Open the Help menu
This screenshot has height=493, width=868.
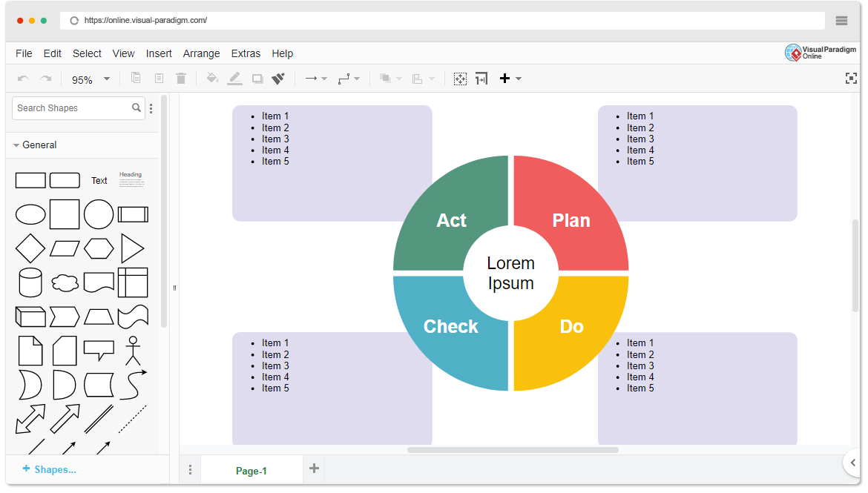[x=283, y=53]
